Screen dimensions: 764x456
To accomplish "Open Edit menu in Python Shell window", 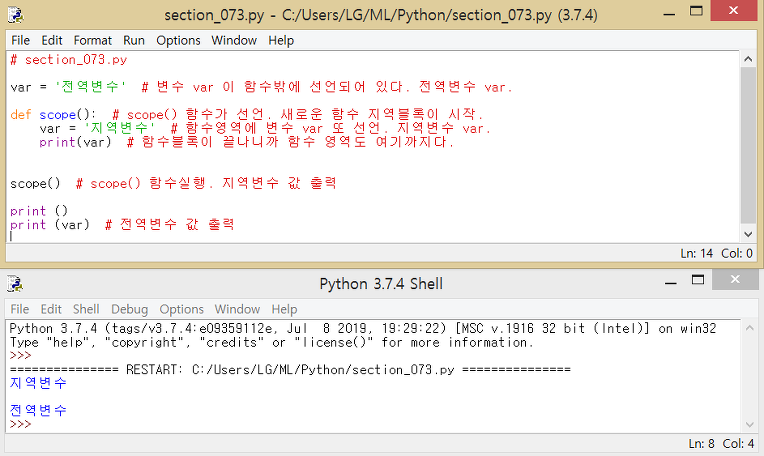I will tap(51, 309).
